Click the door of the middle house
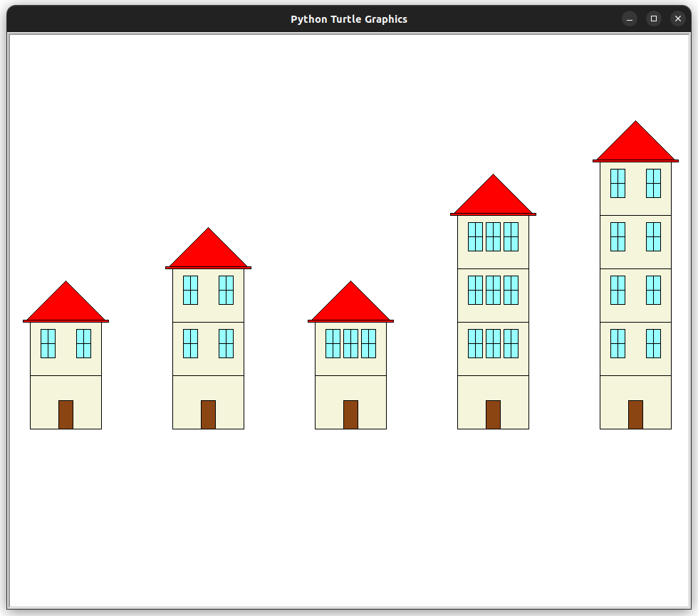698x616 pixels. pyautogui.click(x=350, y=414)
